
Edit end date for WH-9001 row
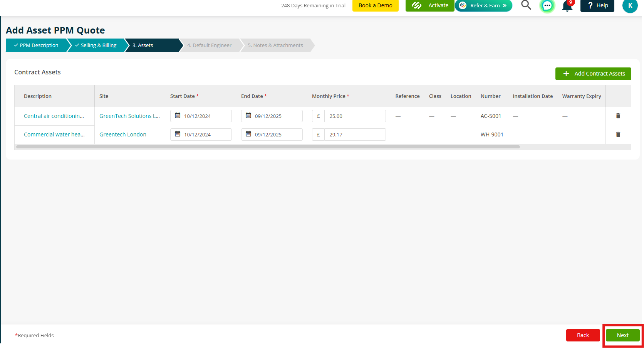(272, 134)
